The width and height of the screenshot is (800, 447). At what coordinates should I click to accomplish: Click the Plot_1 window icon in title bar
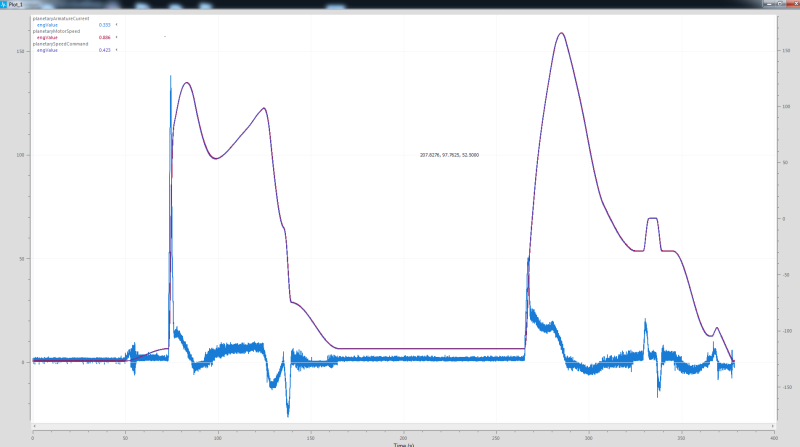[x=4, y=4]
